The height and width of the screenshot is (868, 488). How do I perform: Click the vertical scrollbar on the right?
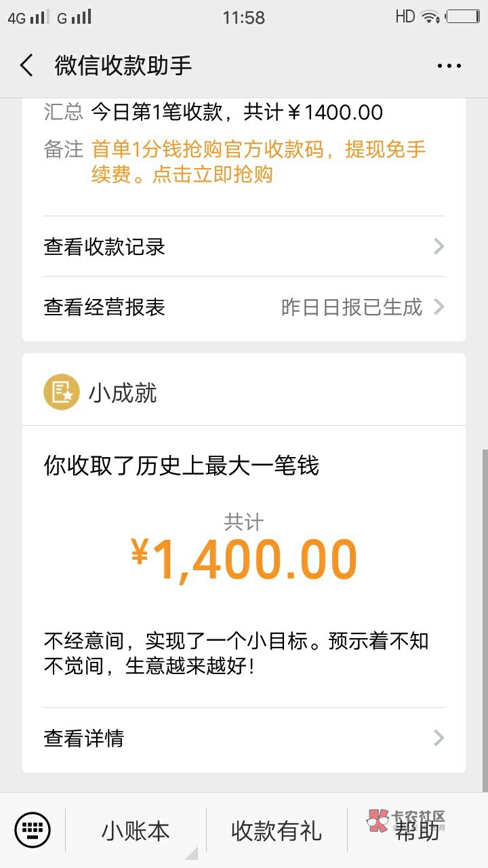tap(484, 617)
